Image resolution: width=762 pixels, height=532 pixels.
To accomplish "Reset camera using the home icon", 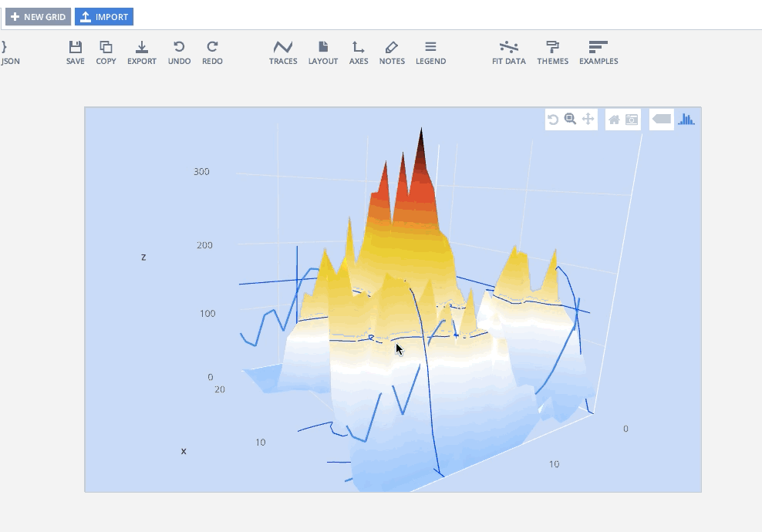I will coord(614,119).
